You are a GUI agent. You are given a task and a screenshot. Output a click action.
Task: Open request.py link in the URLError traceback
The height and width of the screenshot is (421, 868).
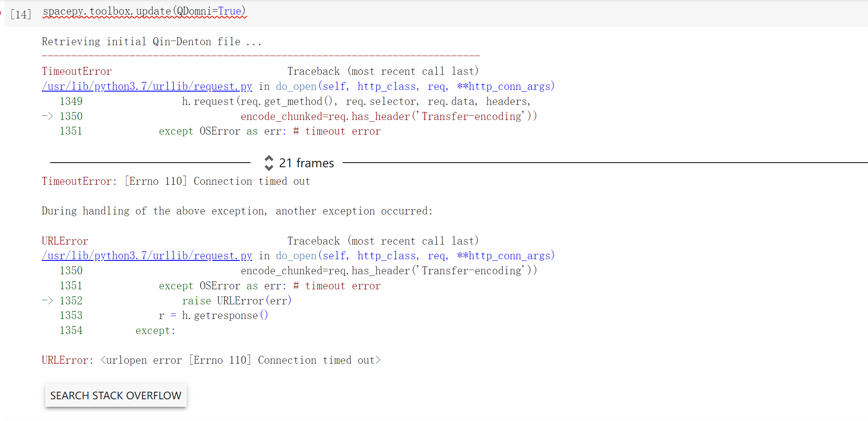(x=147, y=255)
